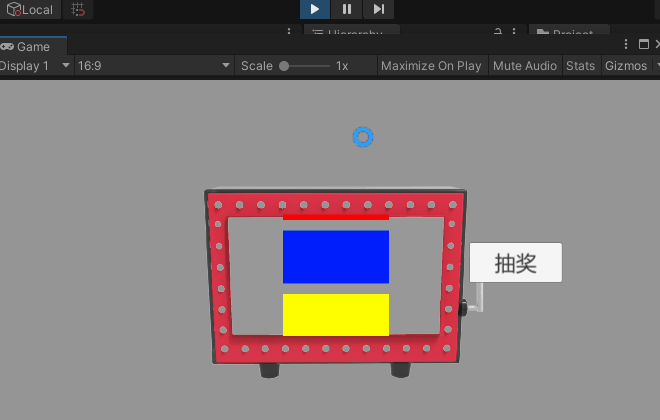Click the lock icon above the Game panel
The height and width of the screenshot is (420, 660).
click(x=498, y=32)
